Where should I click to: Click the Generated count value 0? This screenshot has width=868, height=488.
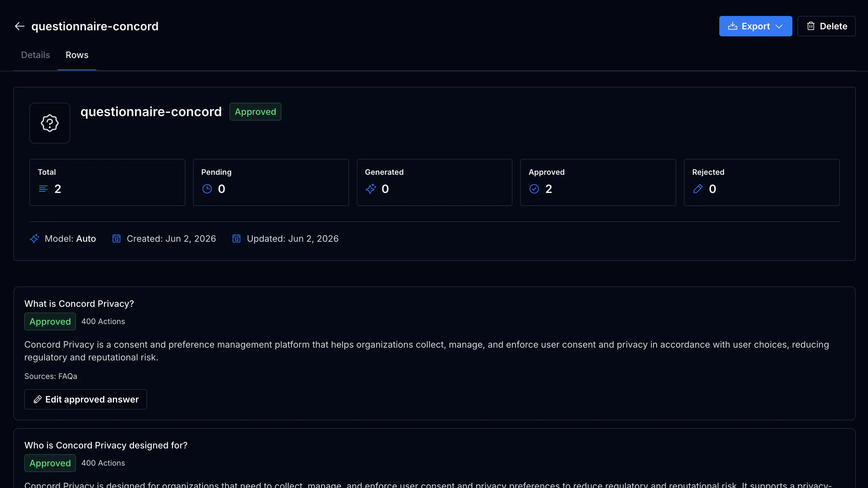point(385,189)
